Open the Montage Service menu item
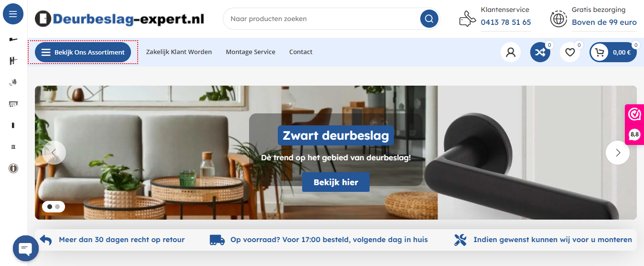Image resolution: width=644 pixels, height=266 pixels. coord(251,52)
